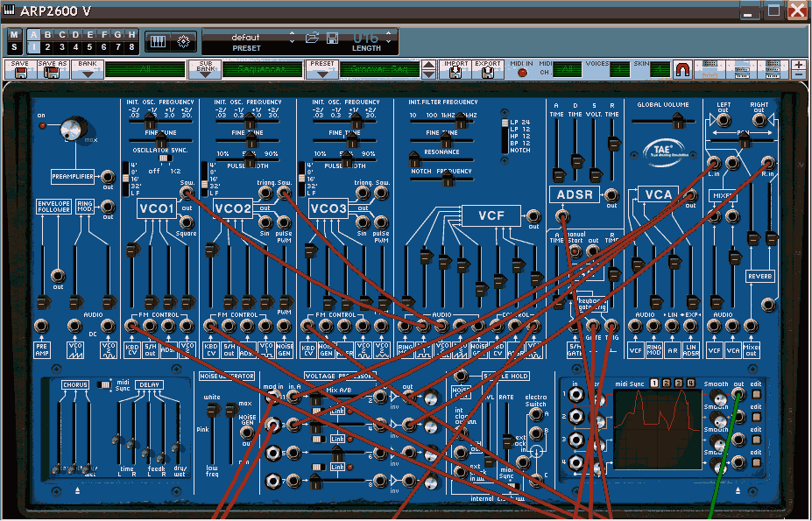Select sequence number 2
This screenshot has width=812, height=521.
pyautogui.click(x=47, y=47)
